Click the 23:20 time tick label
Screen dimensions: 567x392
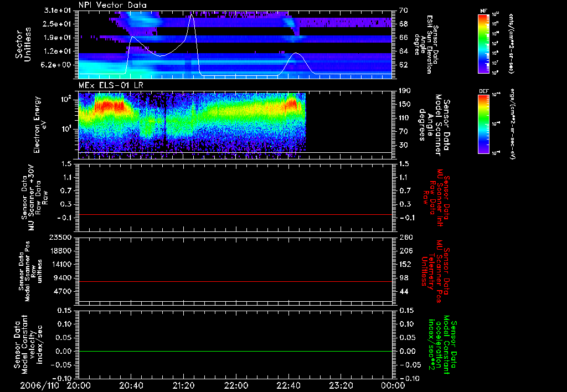click(x=341, y=385)
